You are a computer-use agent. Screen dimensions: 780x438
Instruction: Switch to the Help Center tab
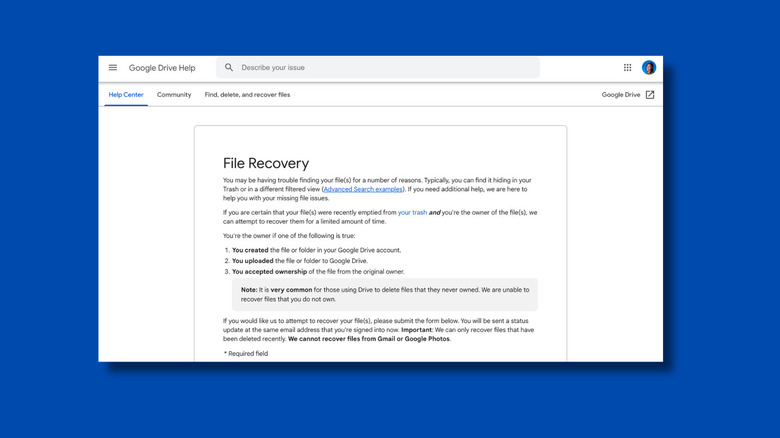[126, 95]
